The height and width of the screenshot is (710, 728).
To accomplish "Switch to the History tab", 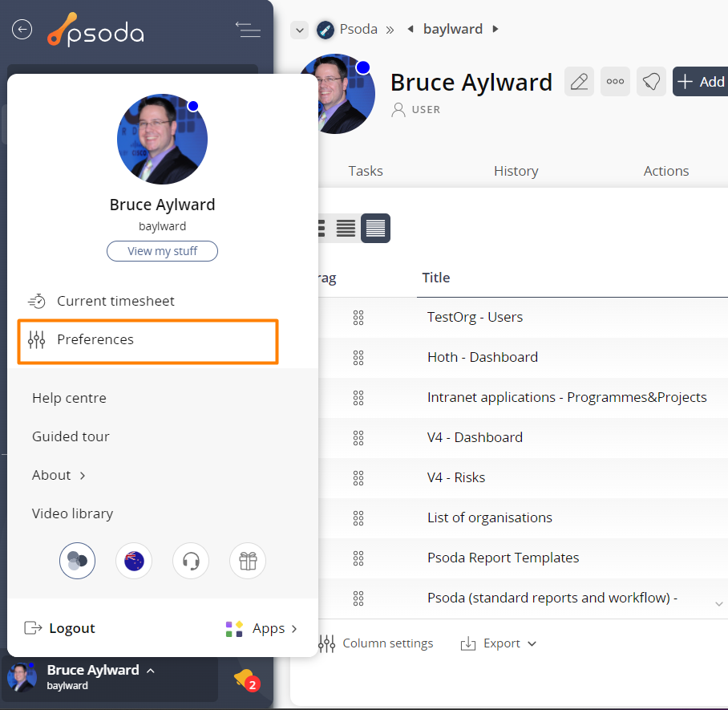I will 516,171.
